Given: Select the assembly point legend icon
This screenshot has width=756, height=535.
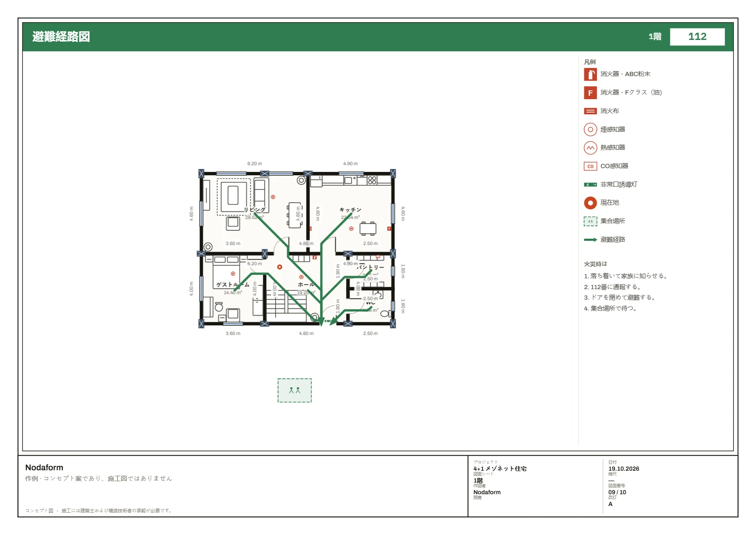Looking at the screenshot, I should point(590,221).
